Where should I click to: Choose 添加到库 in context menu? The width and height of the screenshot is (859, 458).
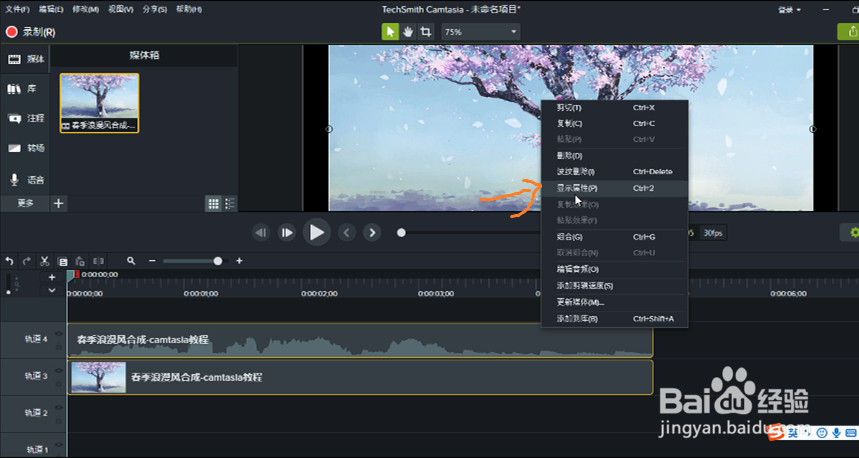click(614, 319)
